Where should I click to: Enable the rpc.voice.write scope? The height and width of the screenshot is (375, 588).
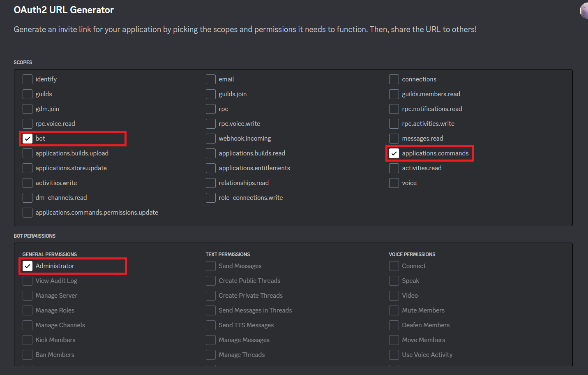click(x=211, y=124)
